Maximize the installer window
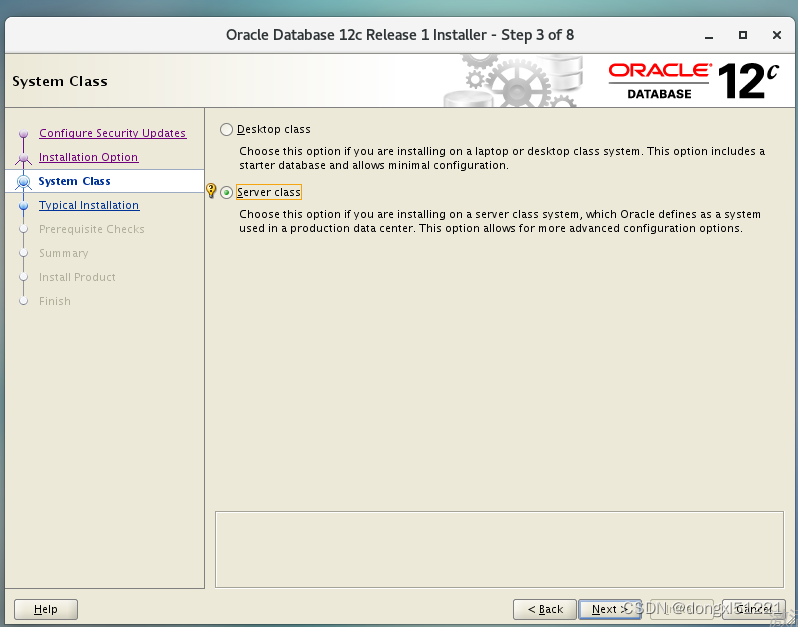Viewport: 798px width, 627px height. (x=743, y=35)
